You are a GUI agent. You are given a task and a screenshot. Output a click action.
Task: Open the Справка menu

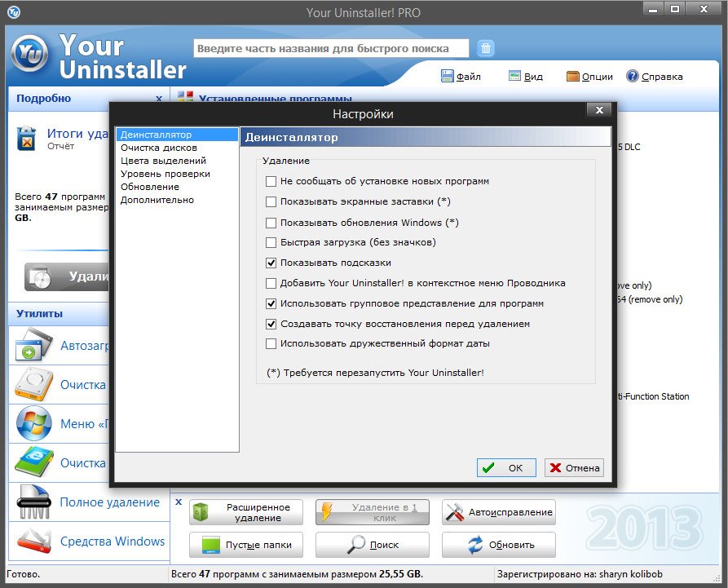(655, 76)
